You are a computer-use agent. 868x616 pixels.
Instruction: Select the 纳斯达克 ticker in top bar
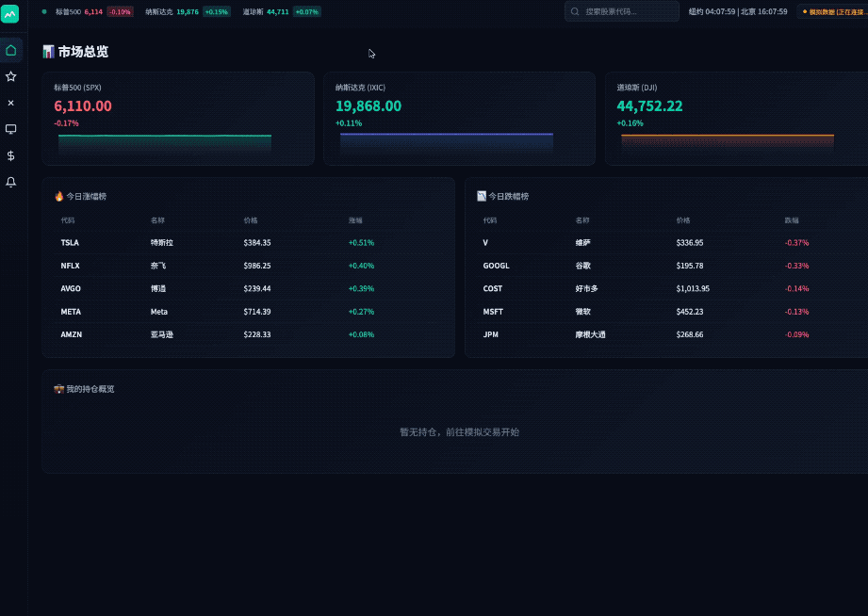[187, 12]
